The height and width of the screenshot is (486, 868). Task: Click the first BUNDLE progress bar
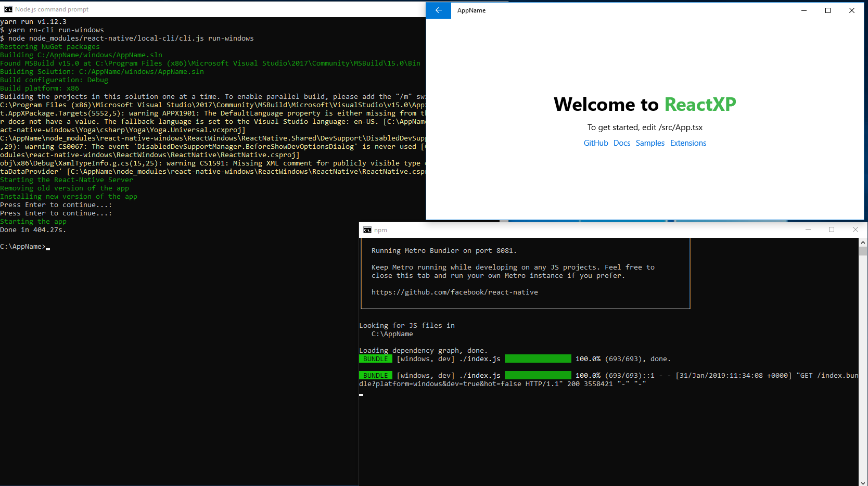538,359
